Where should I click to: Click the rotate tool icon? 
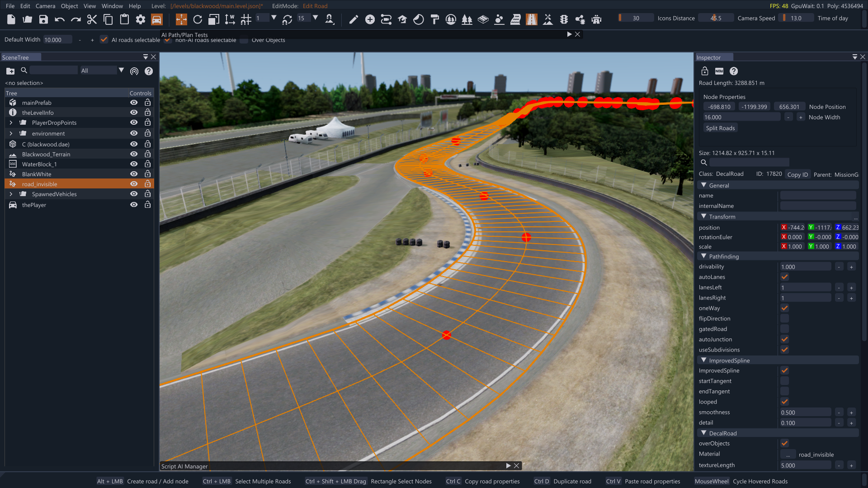198,19
